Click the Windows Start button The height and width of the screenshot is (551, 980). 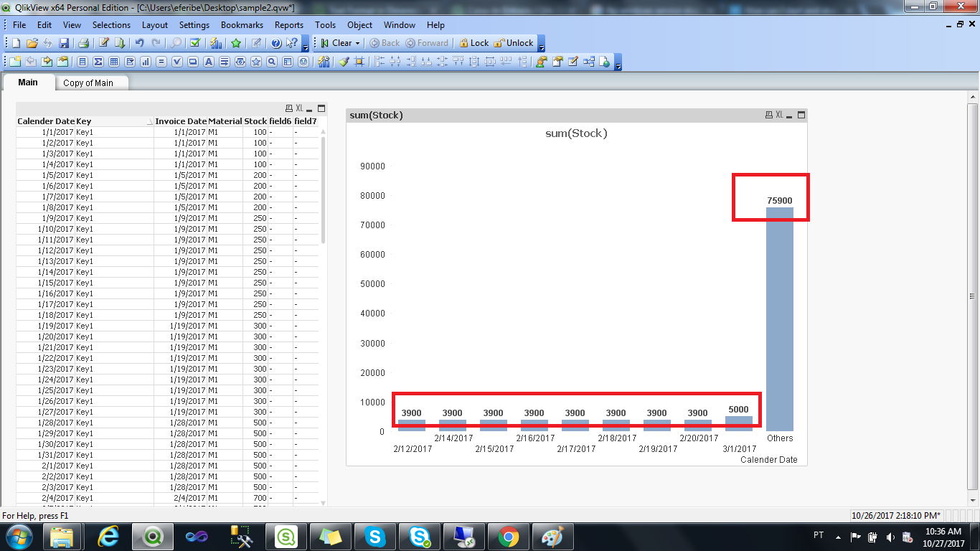tap(19, 536)
